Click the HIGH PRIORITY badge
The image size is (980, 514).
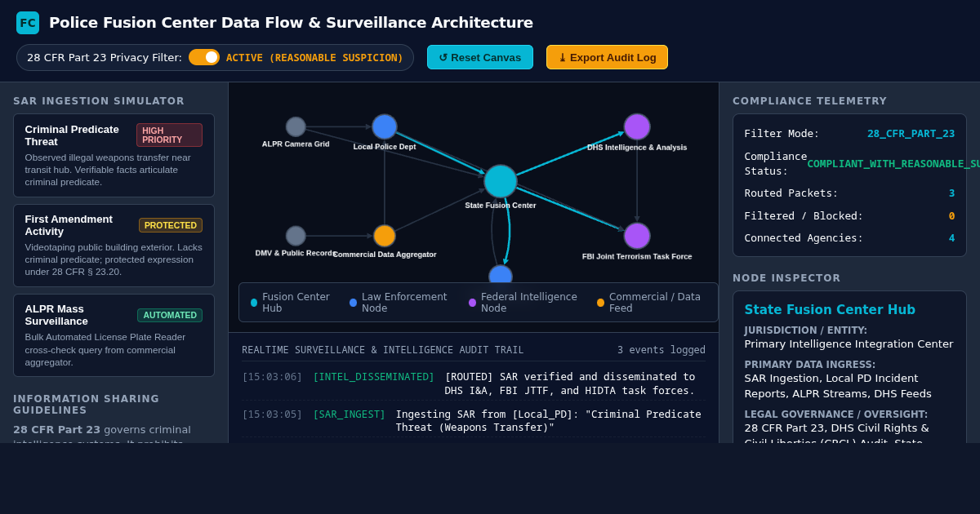(169, 135)
